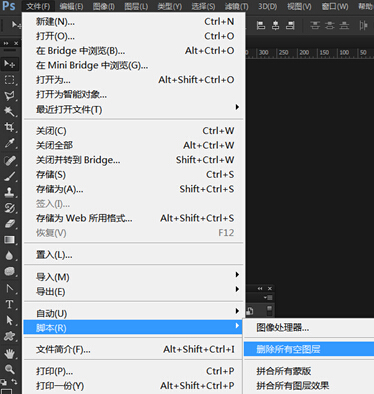The height and width of the screenshot is (394, 374).
Task: Select the Eyedropper tool
Action: click(9, 143)
